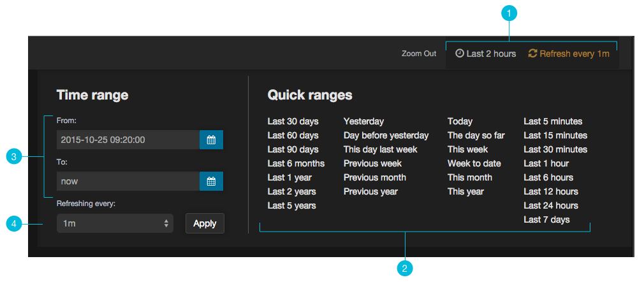
Task: Pick the Last 5 minutes range
Action: click(553, 121)
